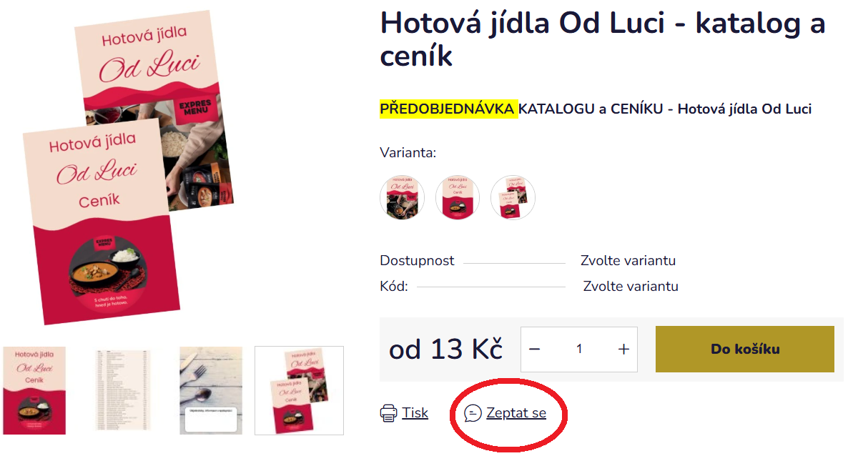Select the third circular variant, the combined set
The width and height of the screenshot is (868, 461).
pos(513,197)
